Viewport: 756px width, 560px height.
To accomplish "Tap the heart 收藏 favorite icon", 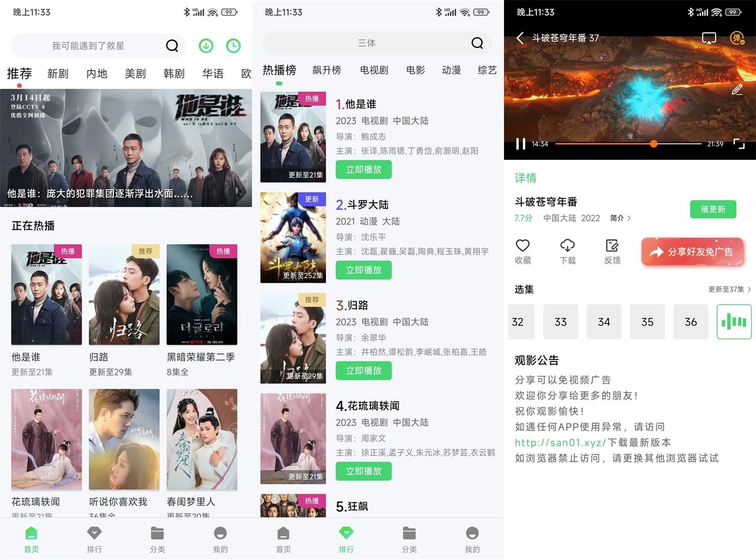I will coord(523,245).
